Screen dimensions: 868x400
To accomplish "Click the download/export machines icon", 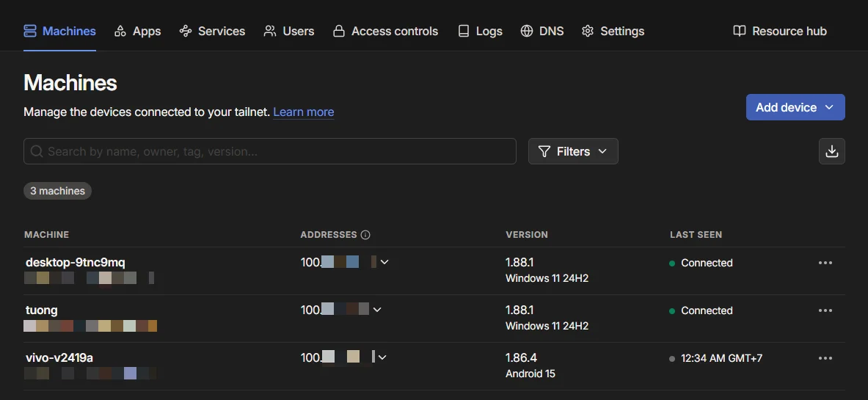I will click(x=831, y=151).
